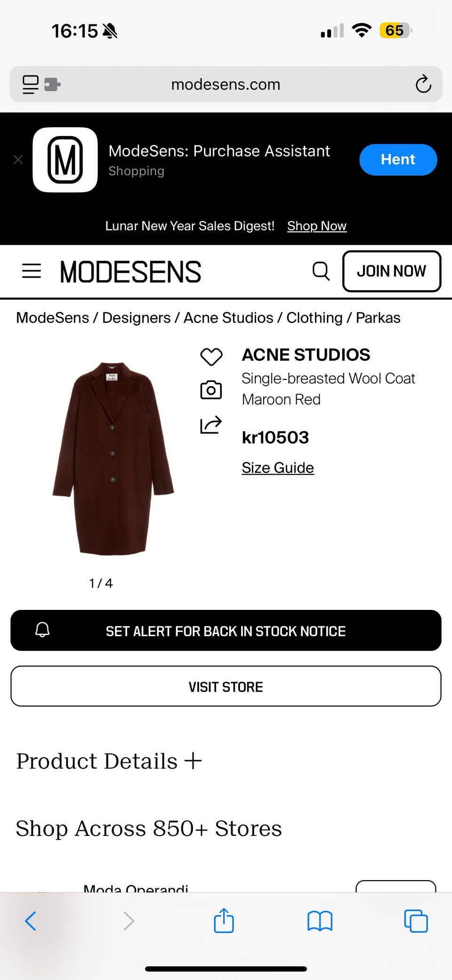Show Safari open tabs overview
The height and width of the screenshot is (980, 452).
[416, 921]
